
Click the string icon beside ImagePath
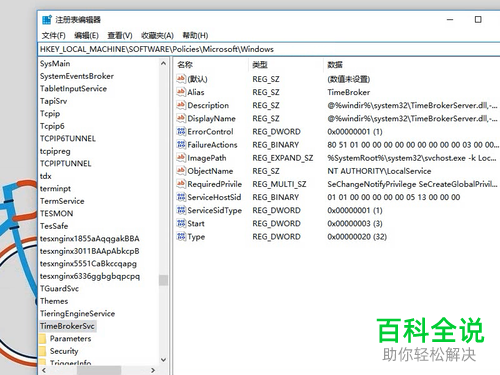tap(181, 157)
